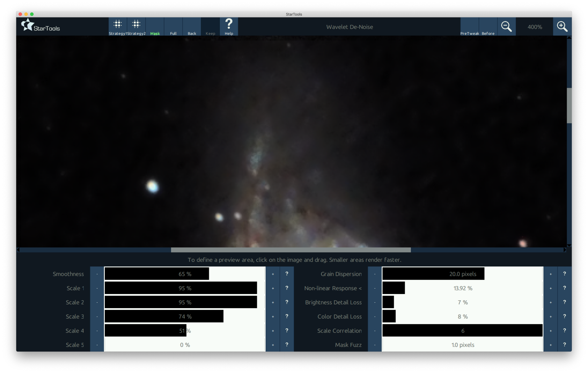Decrease Brightness Detail Loss
The width and height of the screenshot is (588, 373).
pos(375,302)
